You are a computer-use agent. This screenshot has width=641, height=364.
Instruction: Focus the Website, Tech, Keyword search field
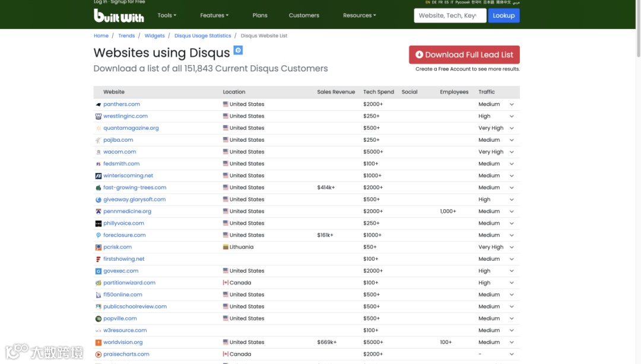[x=450, y=15]
